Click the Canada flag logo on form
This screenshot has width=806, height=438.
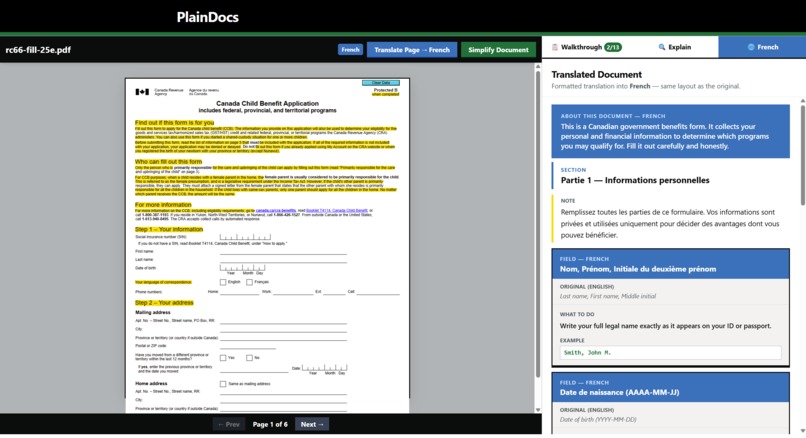(142, 92)
